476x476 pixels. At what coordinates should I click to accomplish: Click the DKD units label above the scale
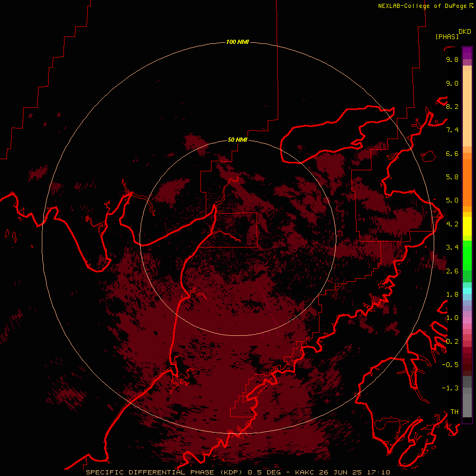[465, 32]
